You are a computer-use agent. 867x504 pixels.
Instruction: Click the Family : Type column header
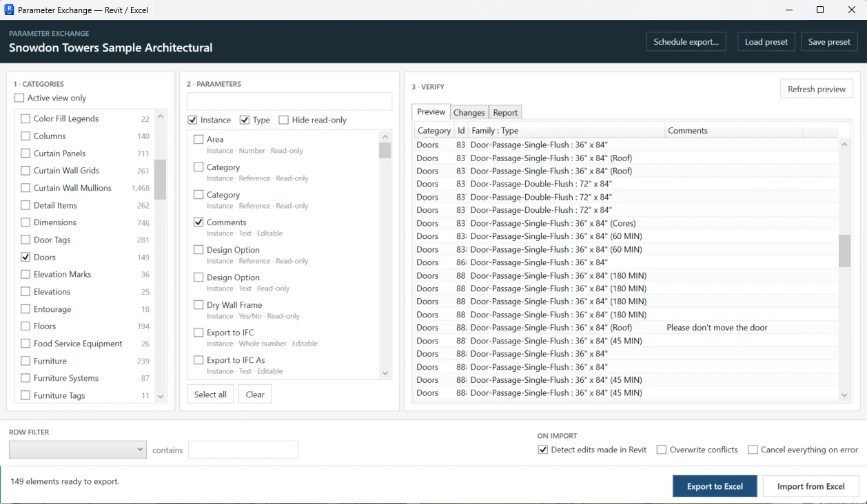(567, 130)
